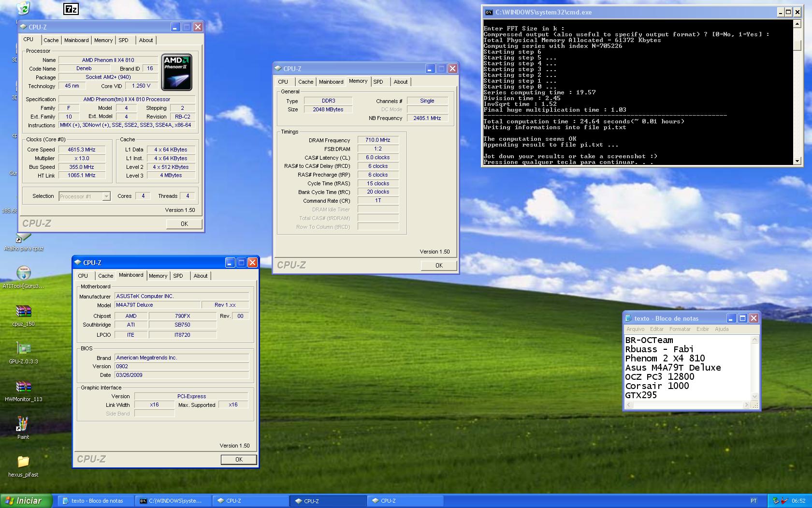Click the Core Speed 4615.3 MHz value
812x508 pixels.
click(82, 149)
